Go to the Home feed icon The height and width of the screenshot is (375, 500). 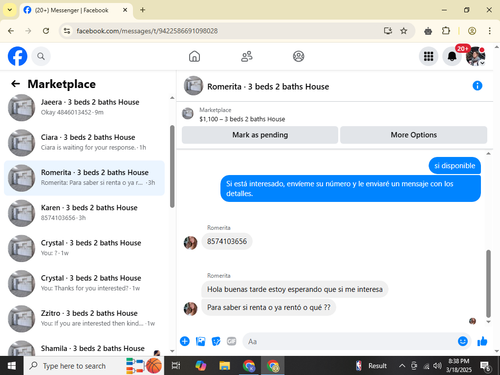pos(194,56)
